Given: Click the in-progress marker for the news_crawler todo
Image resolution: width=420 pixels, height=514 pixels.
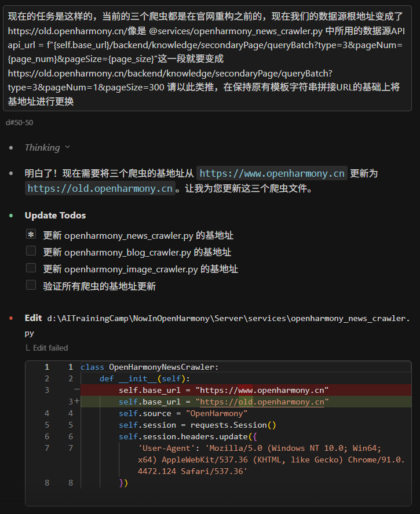Looking at the screenshot, I should [x=31, y=235].
